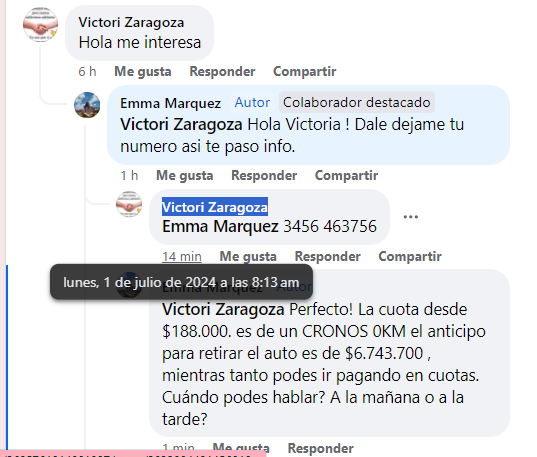The image size is (537, 457).
Task: Open Victori Zaragoza name on first comment
Action: [131, 23]
